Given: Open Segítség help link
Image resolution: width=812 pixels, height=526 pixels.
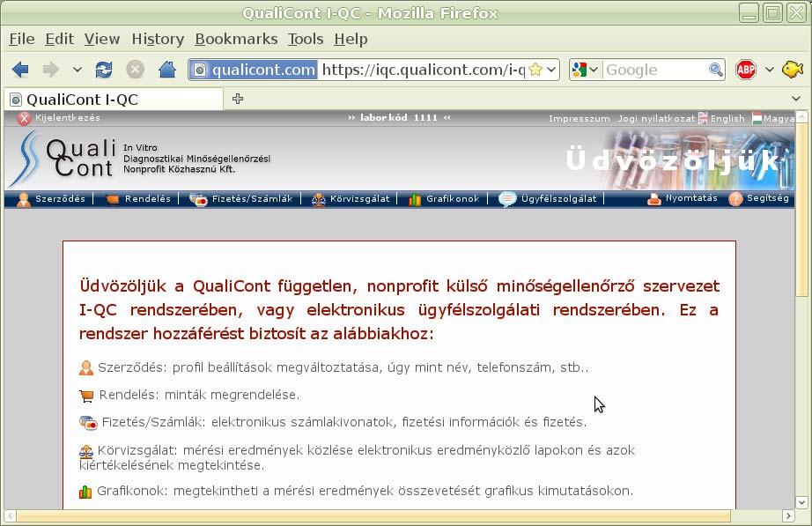Looking at the screenshot, I should (767, 198).
